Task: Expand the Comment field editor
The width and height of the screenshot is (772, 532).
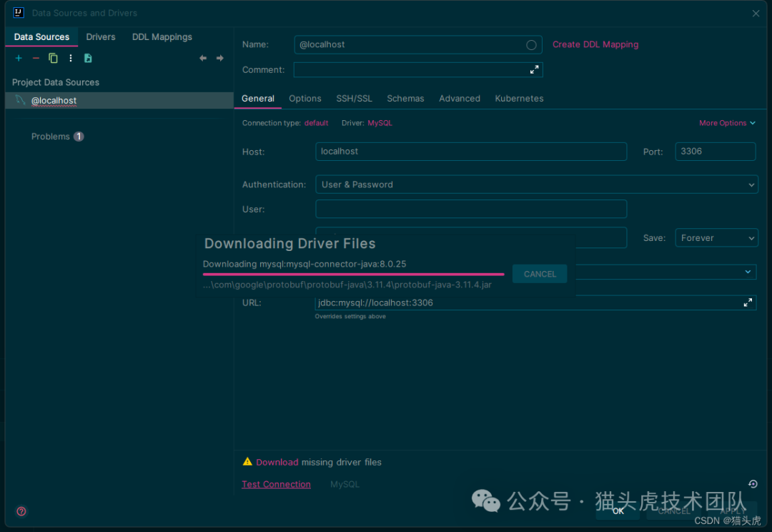Action: click(x=534, y=70)
